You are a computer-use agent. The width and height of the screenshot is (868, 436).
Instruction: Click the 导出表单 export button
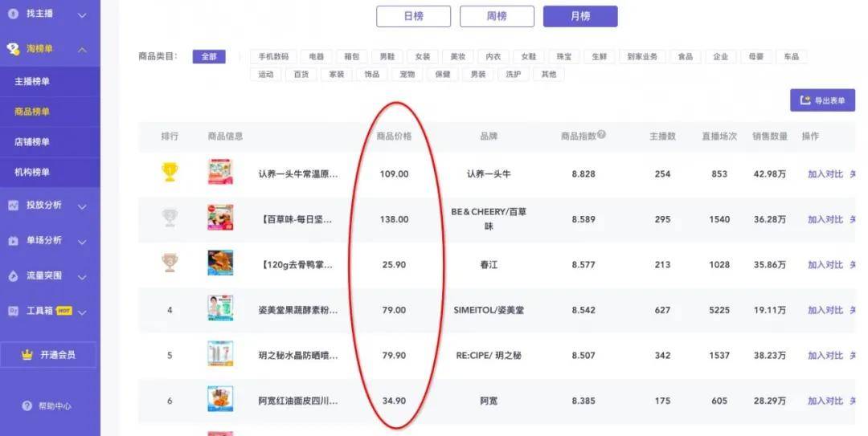(822, 100)
